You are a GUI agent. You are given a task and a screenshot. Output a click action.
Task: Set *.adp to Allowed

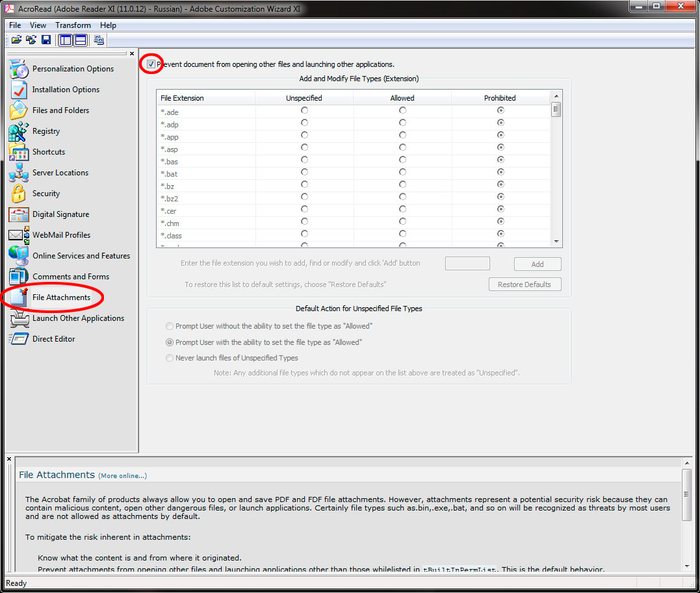point(402,122)
